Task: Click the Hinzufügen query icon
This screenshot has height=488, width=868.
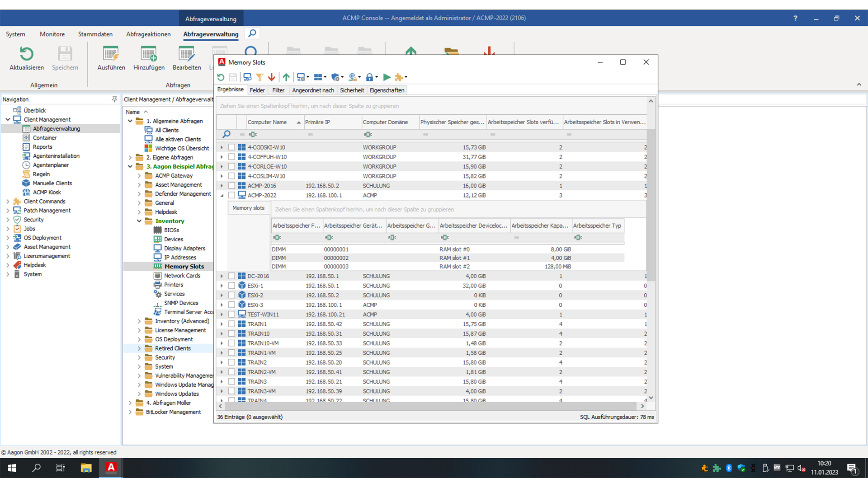Action: point(149,54)
